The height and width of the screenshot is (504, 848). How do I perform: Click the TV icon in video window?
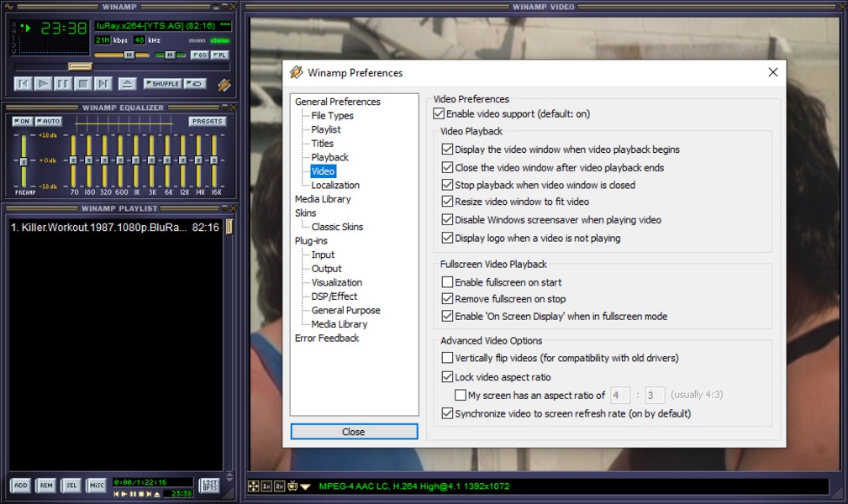pos(292,486)
